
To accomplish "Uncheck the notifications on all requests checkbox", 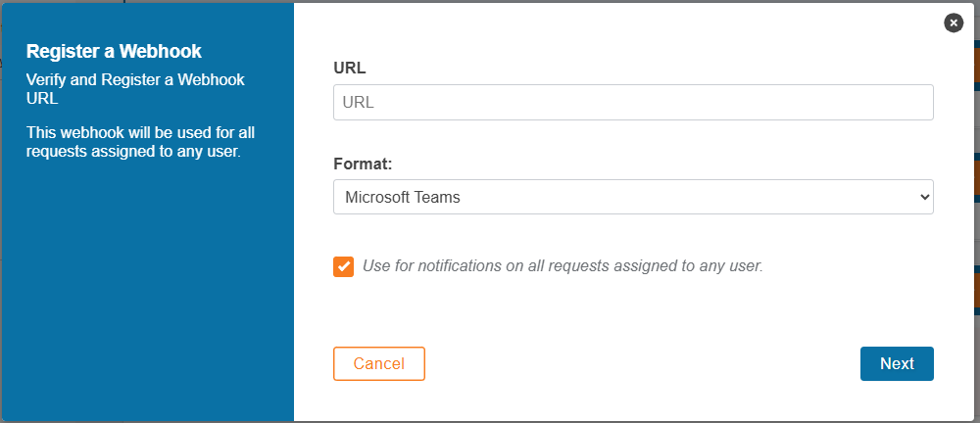I will click(x=343, y=266).
